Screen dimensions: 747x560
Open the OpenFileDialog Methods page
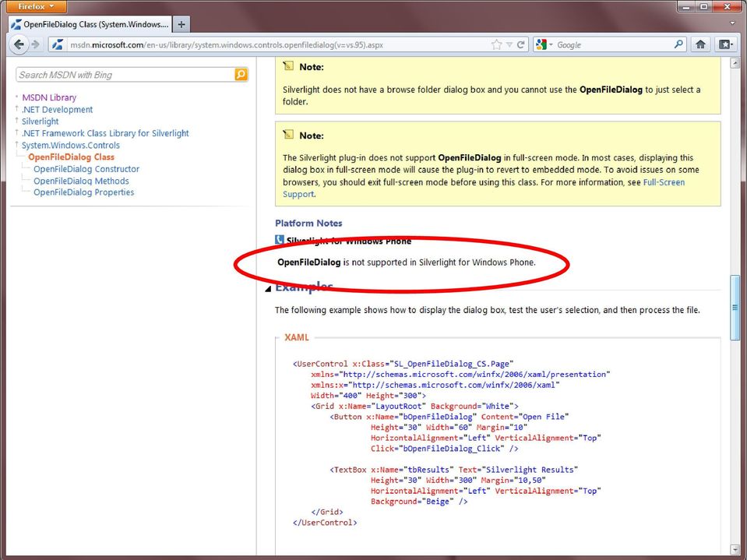(81, 181)
